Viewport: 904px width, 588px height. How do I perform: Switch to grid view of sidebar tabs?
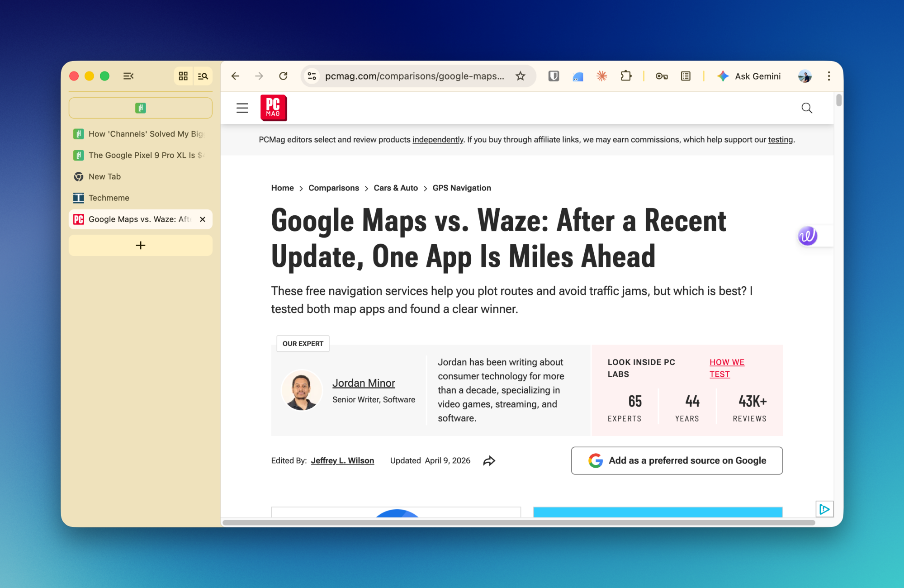pos(183,76)
